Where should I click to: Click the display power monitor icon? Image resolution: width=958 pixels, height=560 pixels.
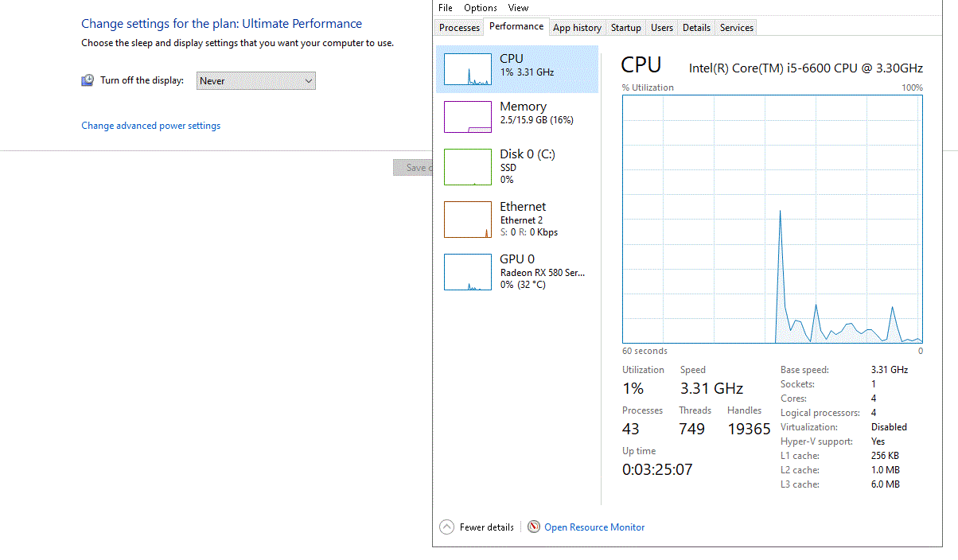click(88, 80)
